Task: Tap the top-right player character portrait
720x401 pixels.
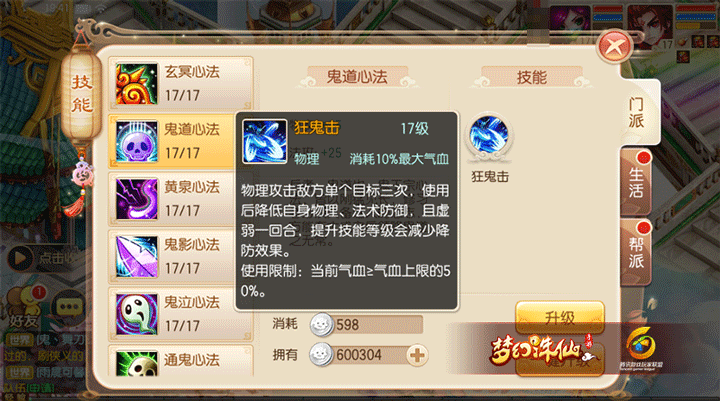Action: (x=650, y=24)
